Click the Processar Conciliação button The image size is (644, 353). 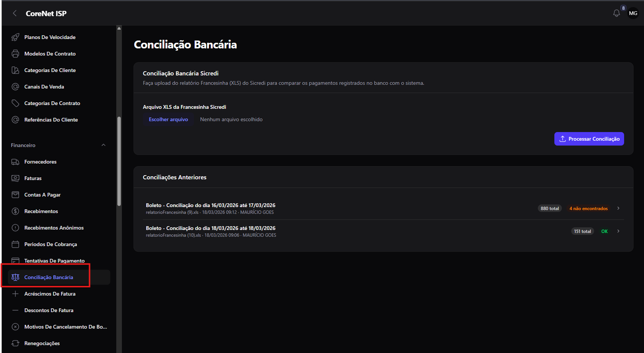(x=589, y=139)
